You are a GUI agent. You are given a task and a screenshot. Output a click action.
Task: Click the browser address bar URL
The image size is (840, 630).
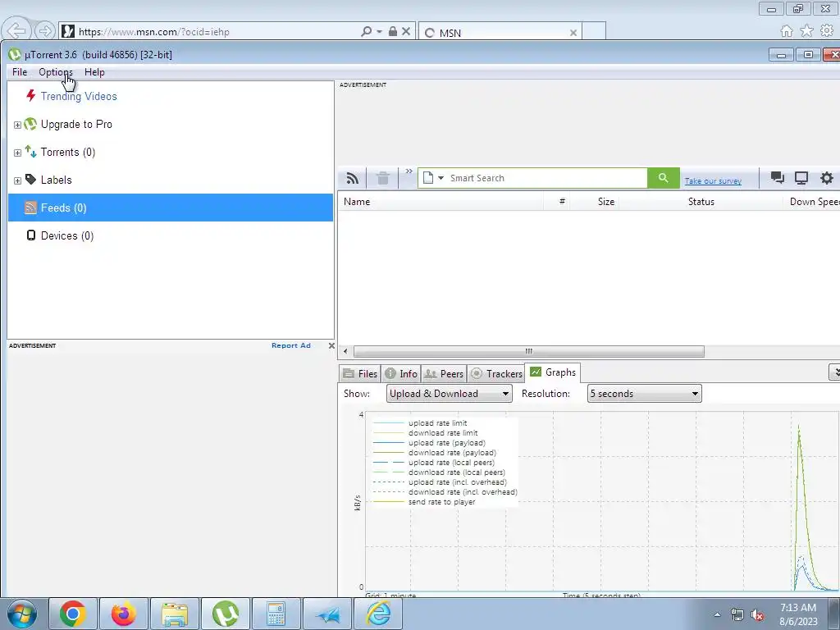coord(153,32)
